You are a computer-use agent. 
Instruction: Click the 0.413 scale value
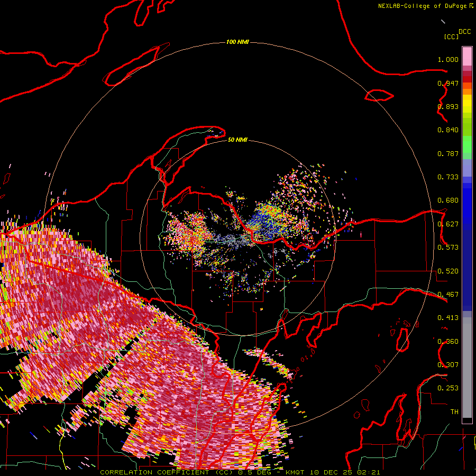point(448,318)
